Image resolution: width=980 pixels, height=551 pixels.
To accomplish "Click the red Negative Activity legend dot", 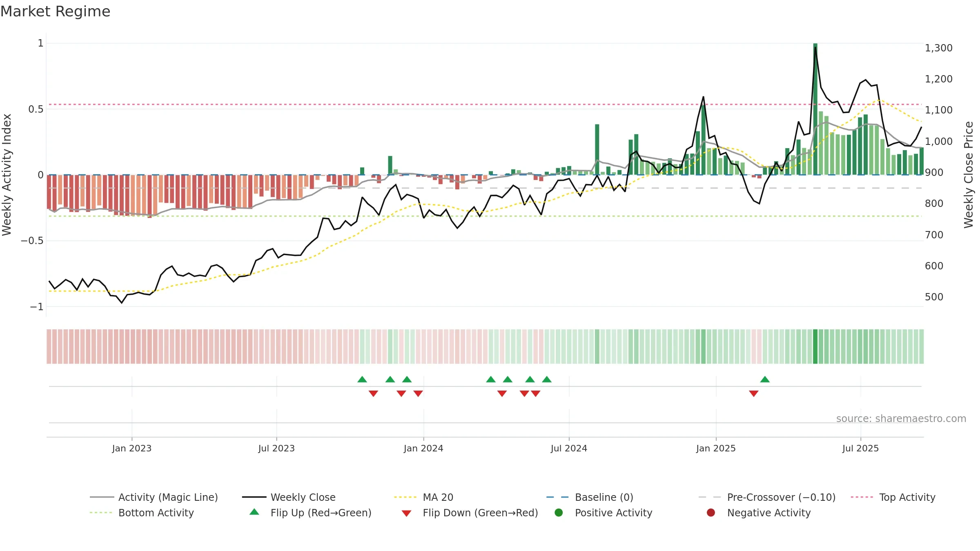I will tap(710, 513).
